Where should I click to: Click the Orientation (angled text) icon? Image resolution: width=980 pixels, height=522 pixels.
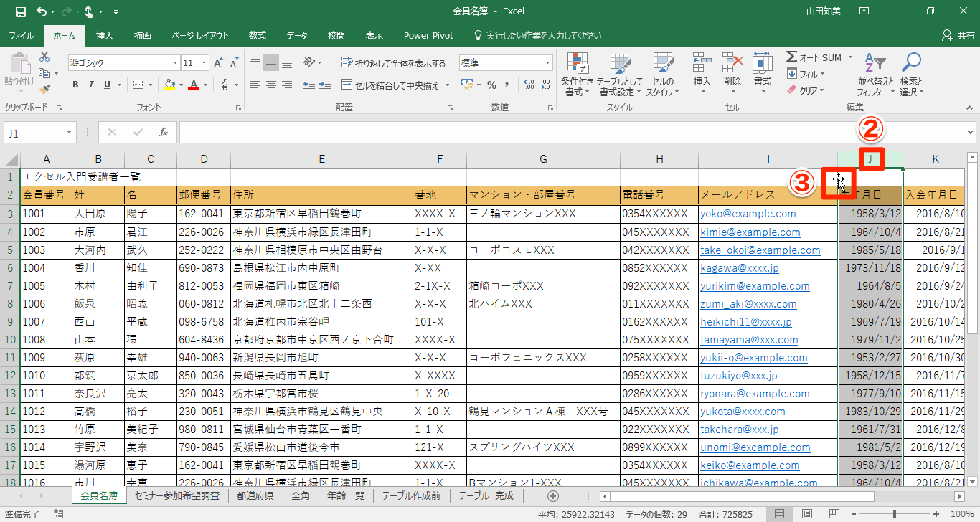[x=309, y=62]
